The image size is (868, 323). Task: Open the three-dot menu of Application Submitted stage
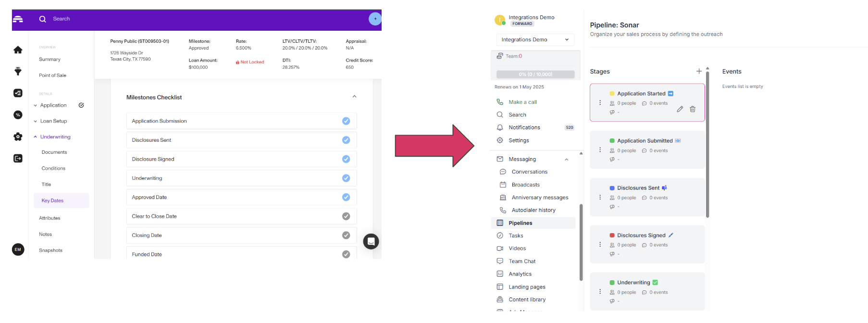(600, 150)
